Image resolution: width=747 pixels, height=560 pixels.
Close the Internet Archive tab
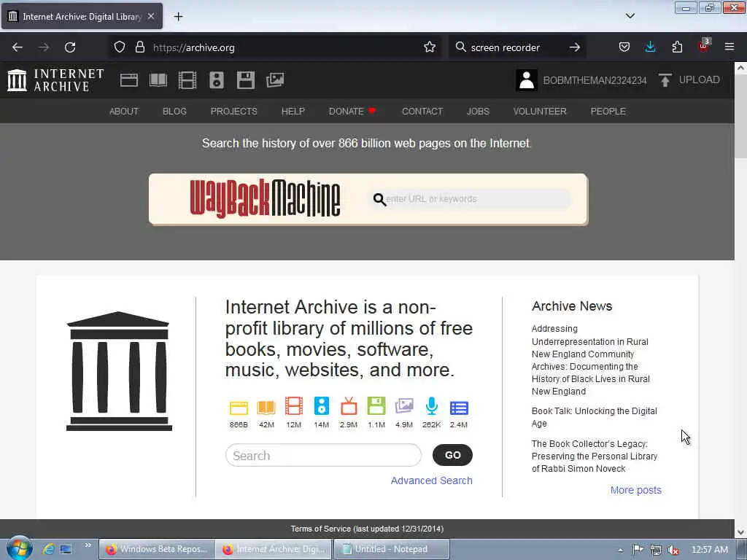151,16
